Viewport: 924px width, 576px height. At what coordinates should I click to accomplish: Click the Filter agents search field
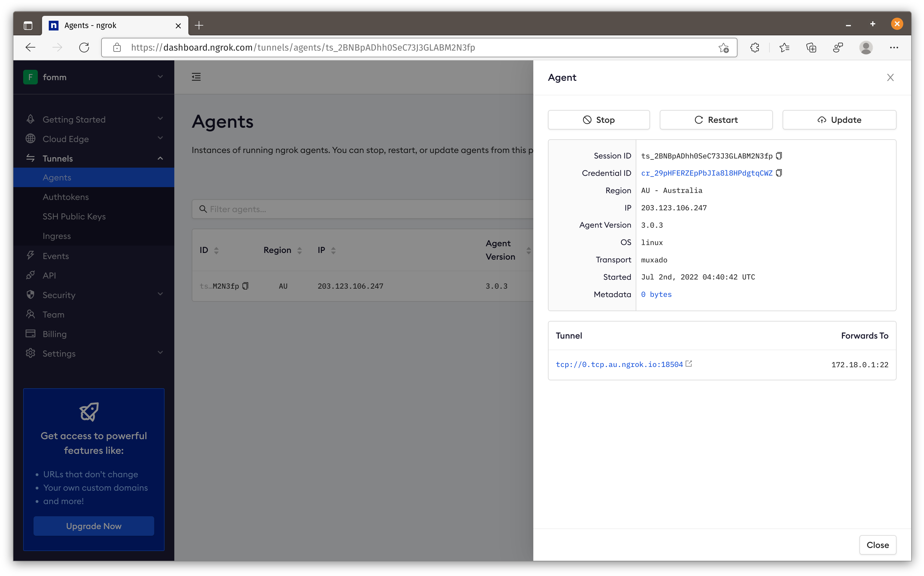(366, 209)
